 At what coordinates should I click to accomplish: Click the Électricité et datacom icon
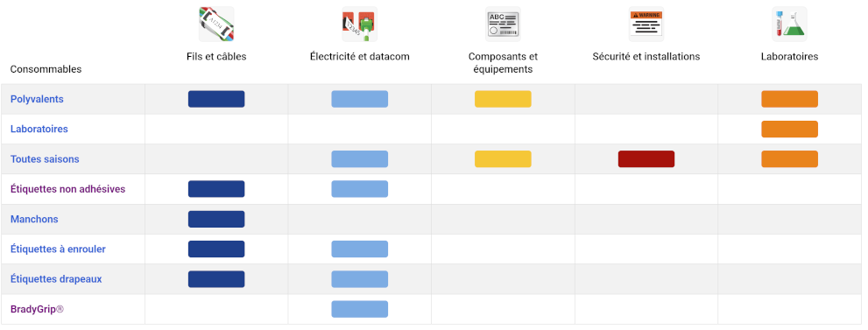(x=360, y=24)
